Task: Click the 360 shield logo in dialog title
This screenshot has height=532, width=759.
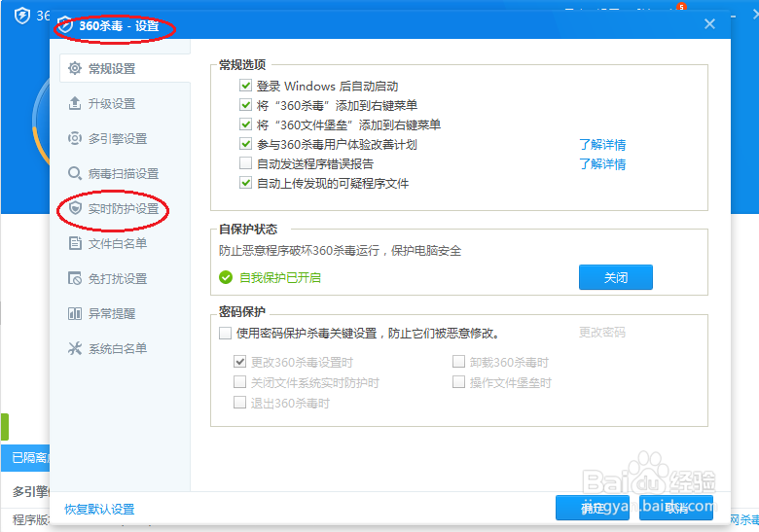Action: point(65,25)
